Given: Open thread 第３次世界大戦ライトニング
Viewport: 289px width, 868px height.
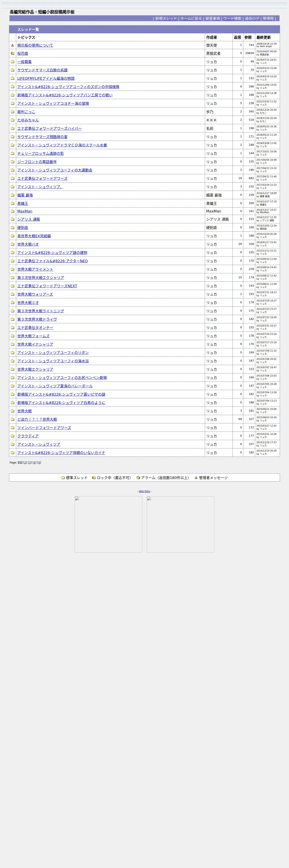Looking at the screenshot, I should (40, 311).
